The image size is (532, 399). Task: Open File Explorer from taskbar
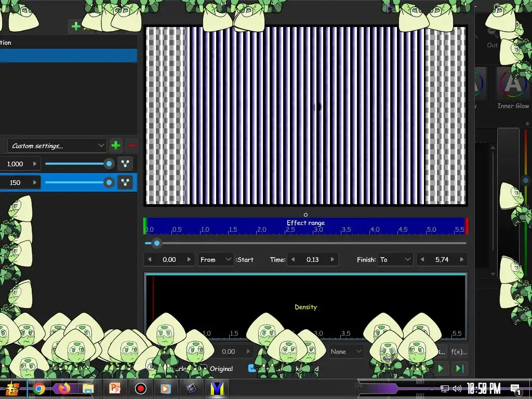coord(88,389)
